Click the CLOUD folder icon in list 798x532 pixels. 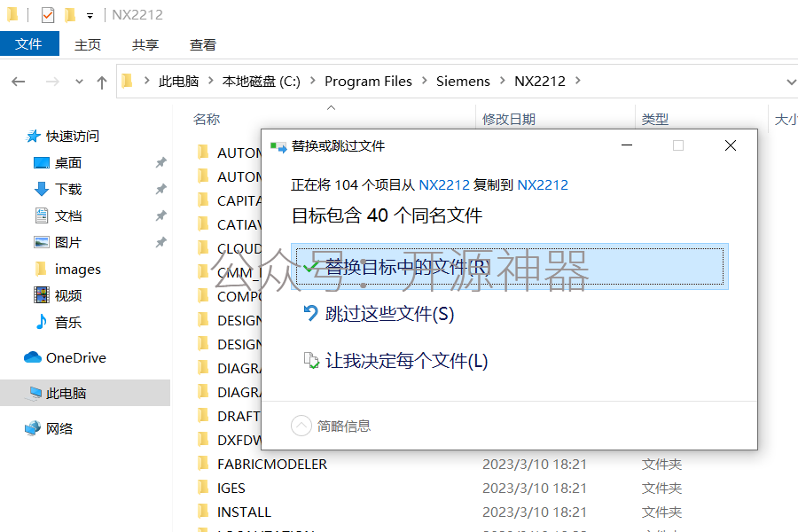[x=203, y=247]
